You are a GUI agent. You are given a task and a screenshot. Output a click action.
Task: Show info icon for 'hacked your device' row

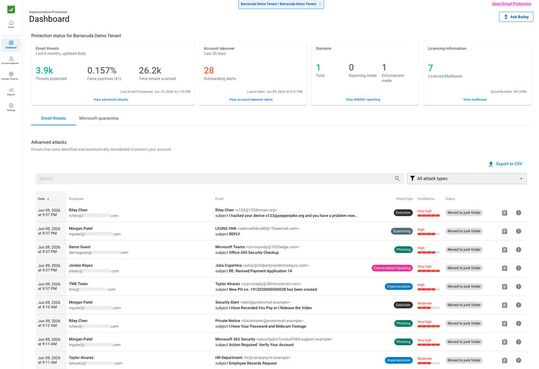(x=518, y=213)
